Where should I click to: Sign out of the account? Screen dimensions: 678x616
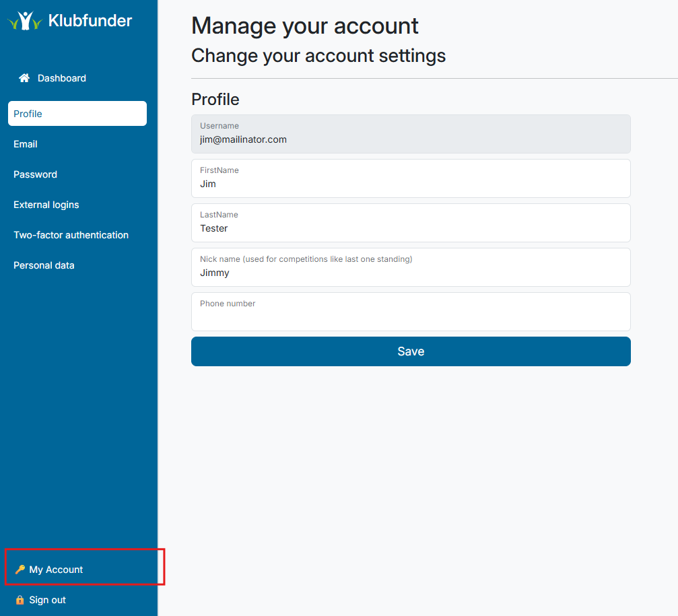click(x=47, y=600)
